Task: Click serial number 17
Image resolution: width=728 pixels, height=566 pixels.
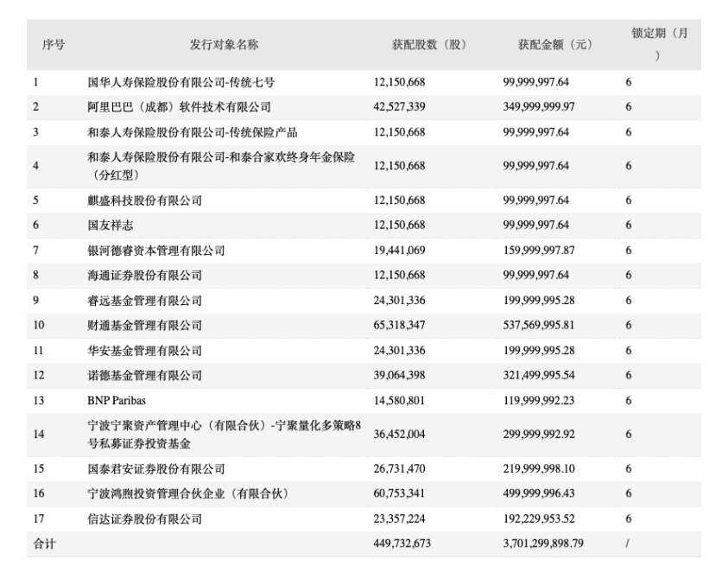Action: (39, 518)
